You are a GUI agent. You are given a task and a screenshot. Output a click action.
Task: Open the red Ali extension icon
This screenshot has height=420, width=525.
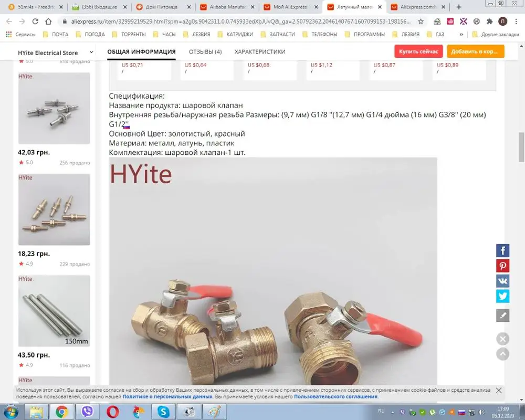point(450,22)
